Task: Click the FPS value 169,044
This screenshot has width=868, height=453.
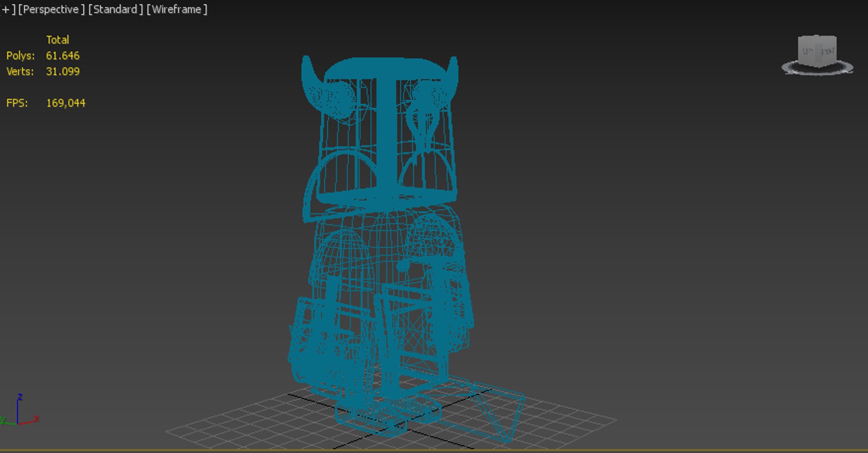Action: (66, 103)
